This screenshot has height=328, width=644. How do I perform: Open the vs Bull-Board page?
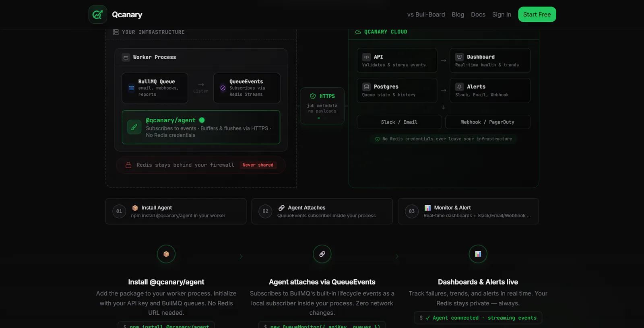click(426, 14)
